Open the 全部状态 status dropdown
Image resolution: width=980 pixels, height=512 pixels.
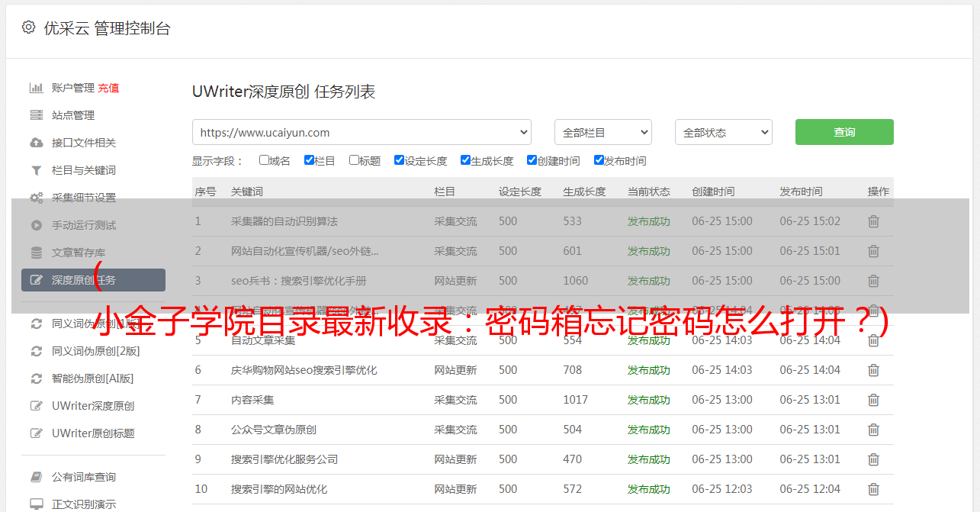[723, 132]
